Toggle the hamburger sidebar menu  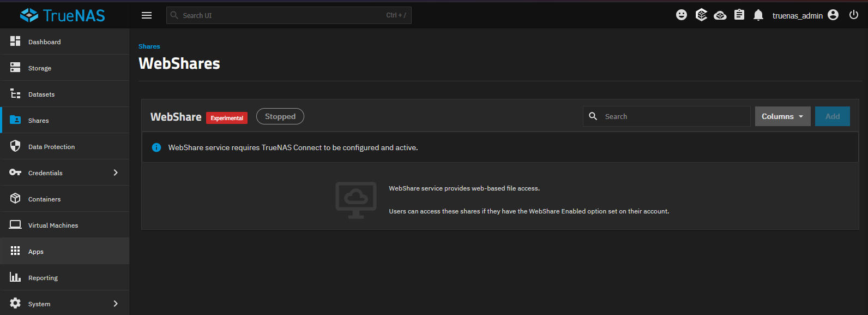[147, 15]
